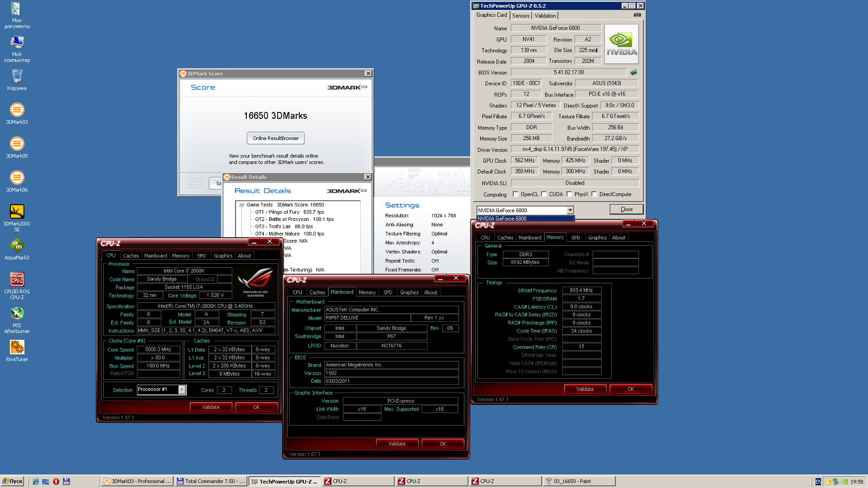Open 3DMark06 desktop shortcut
The width and height of the screenshot is (868, 488).
(17, 181)
